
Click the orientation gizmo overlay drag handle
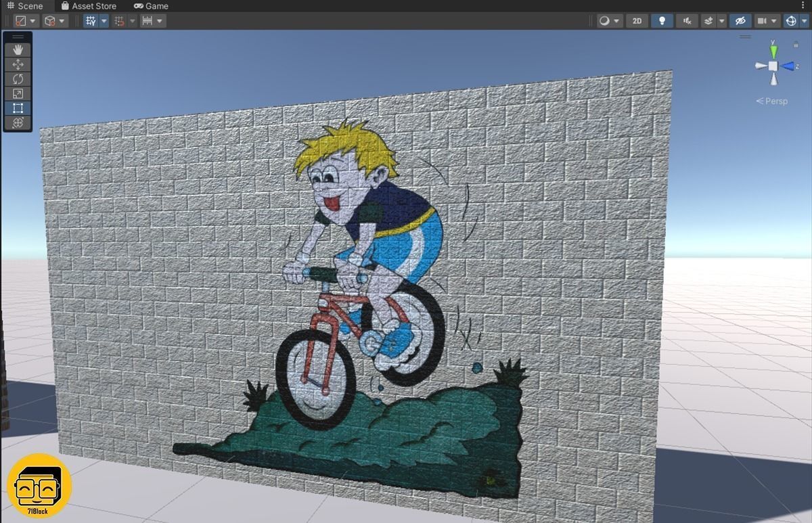click(x=744, y=37)
